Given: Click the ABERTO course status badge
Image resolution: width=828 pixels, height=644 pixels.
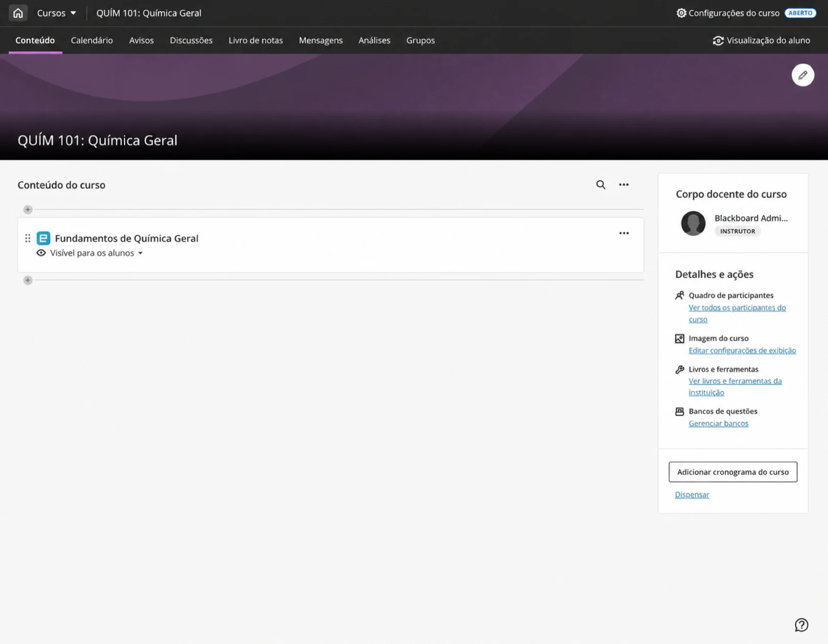Looking at the screenshot, I should tap(800, 13).
